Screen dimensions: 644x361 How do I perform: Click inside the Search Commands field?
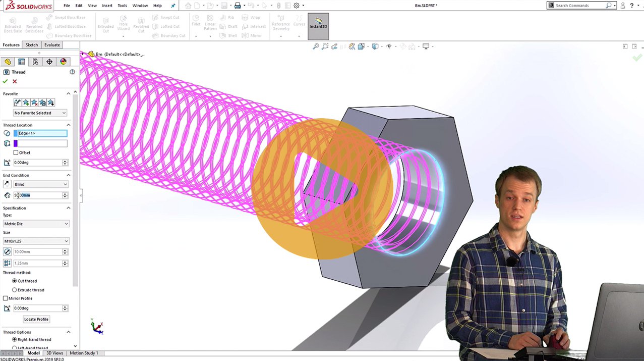580,5
